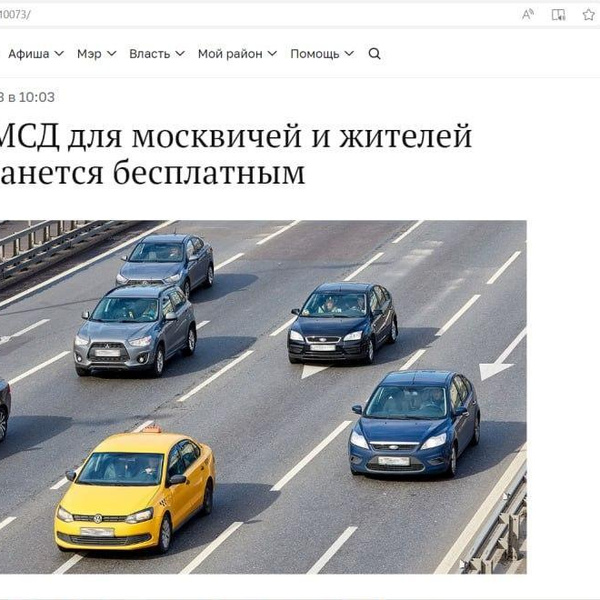
Task: Expand the chevron next to Мэр
Action: [111, 54]
